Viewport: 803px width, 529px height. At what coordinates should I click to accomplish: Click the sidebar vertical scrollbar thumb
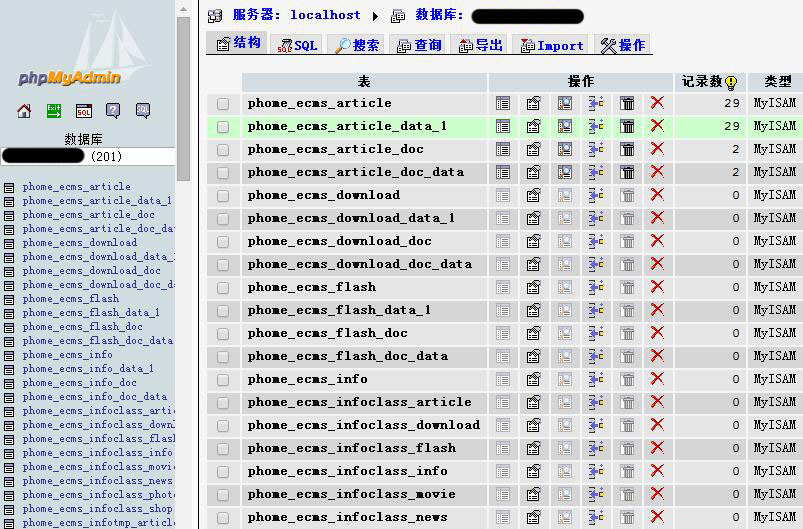pos(183,98)
